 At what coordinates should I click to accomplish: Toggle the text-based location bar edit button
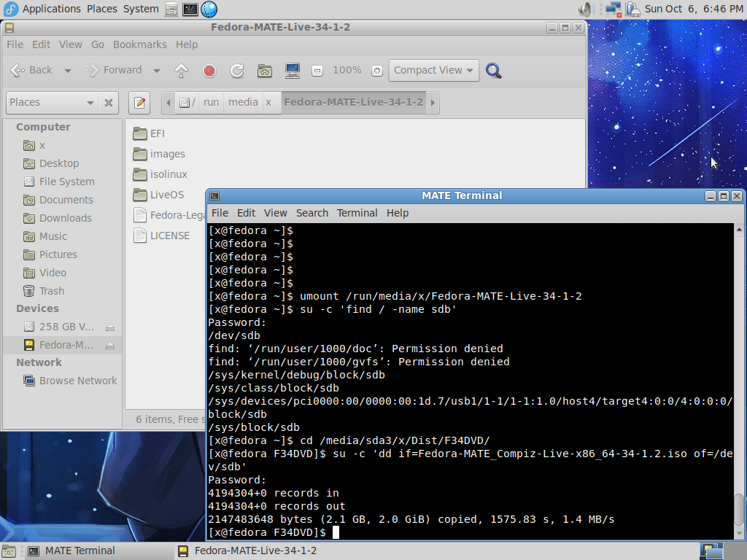click(x=139, y=103)
